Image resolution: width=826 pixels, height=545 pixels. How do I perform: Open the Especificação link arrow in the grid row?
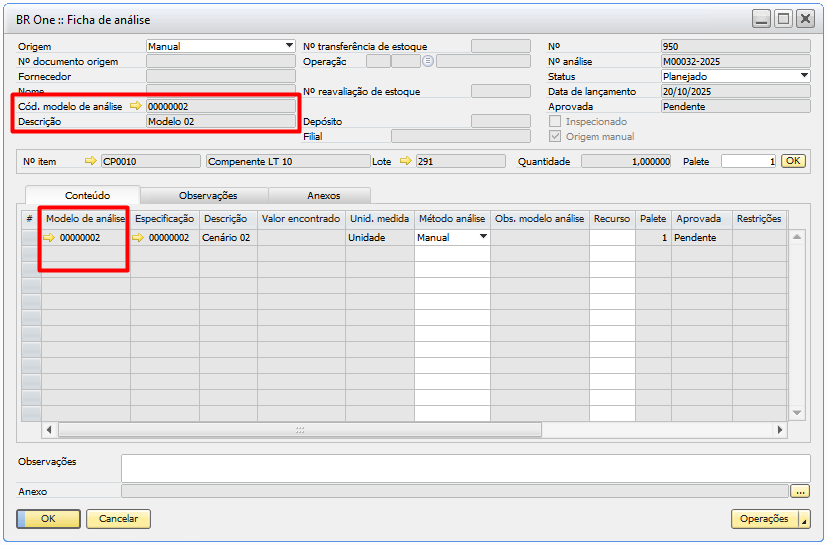pos(139,238)
